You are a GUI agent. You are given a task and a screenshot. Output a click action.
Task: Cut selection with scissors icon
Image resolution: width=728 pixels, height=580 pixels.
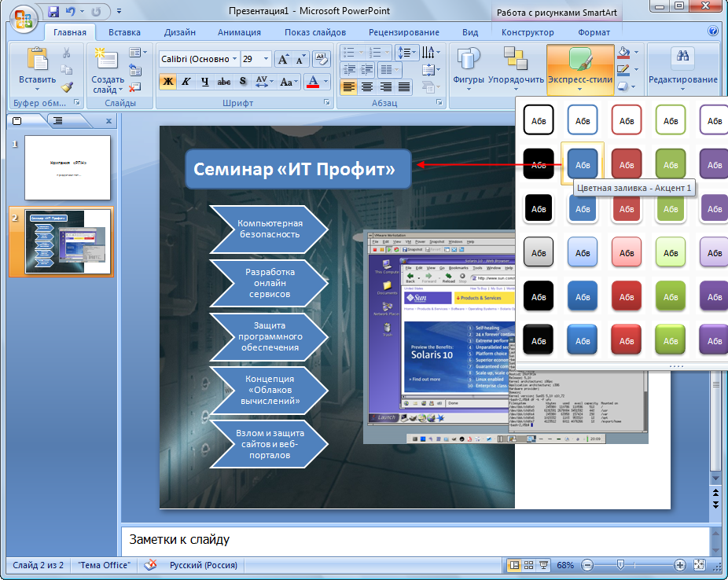(67, 53)
